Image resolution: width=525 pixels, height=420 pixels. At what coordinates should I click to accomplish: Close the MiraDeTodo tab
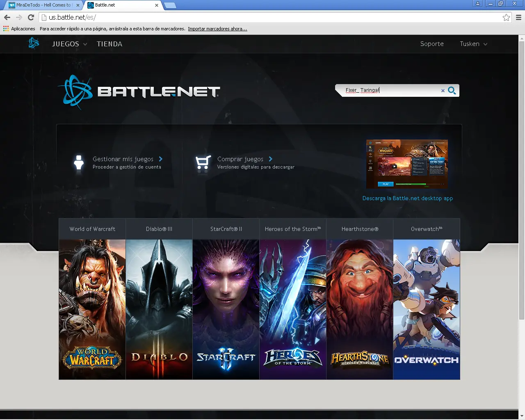pyautogui.click(x=78, y=5)
